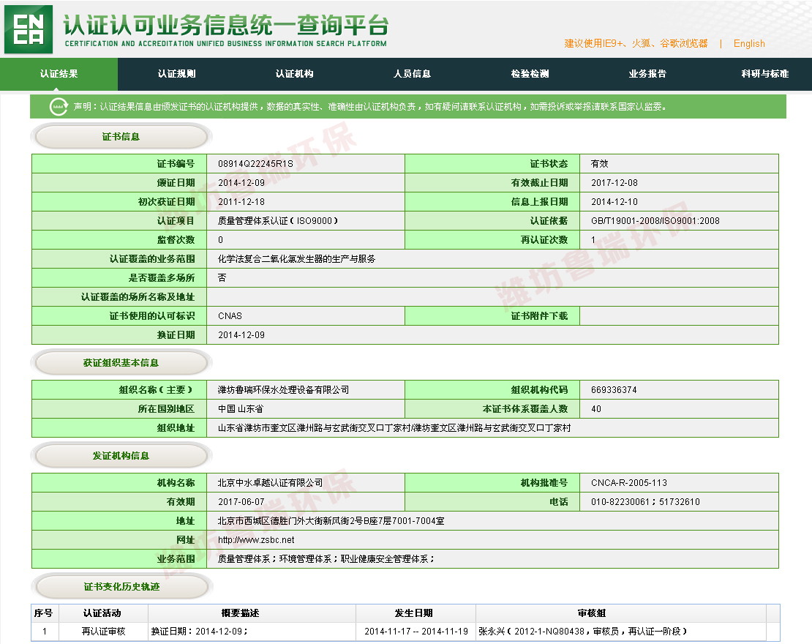Open the 科研与标准 tab

[x=765, y=74]
